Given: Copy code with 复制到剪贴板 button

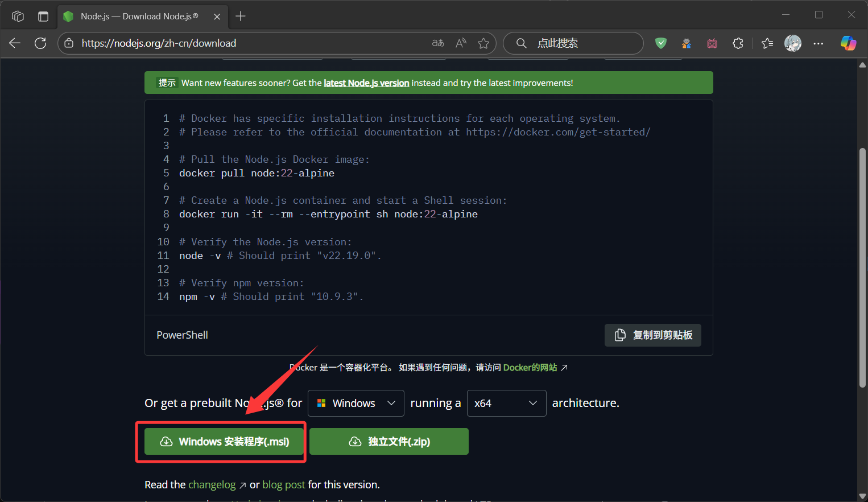Looking at the screenshot, I should [653, 335].
